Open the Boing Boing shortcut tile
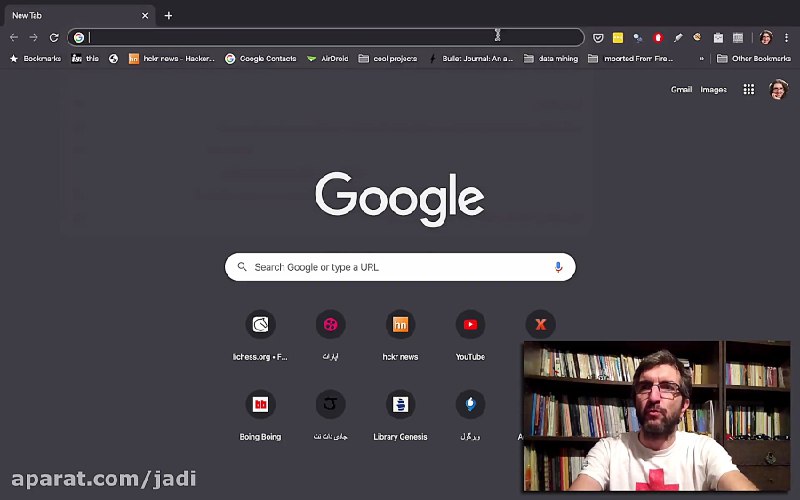The height and width of the screenshot is (500, 800). click(260, 415)
